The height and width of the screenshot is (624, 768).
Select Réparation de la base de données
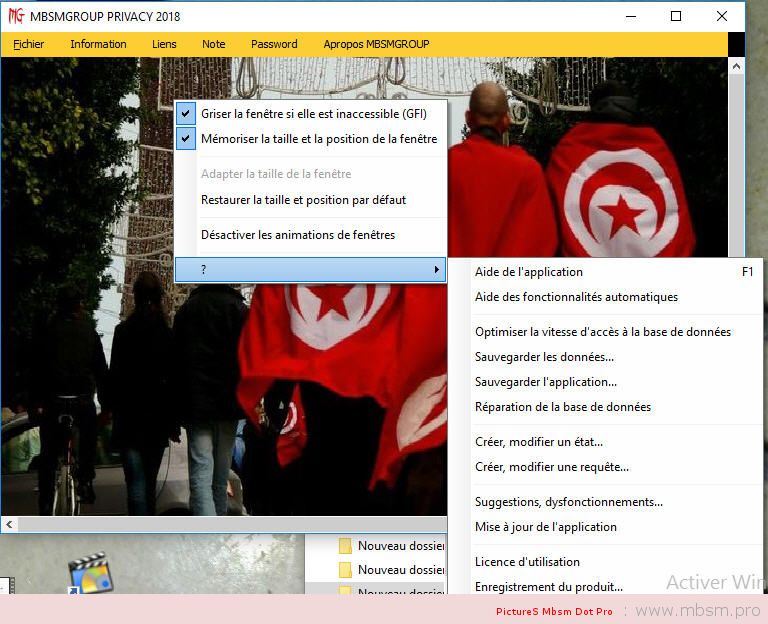(563, 407)
